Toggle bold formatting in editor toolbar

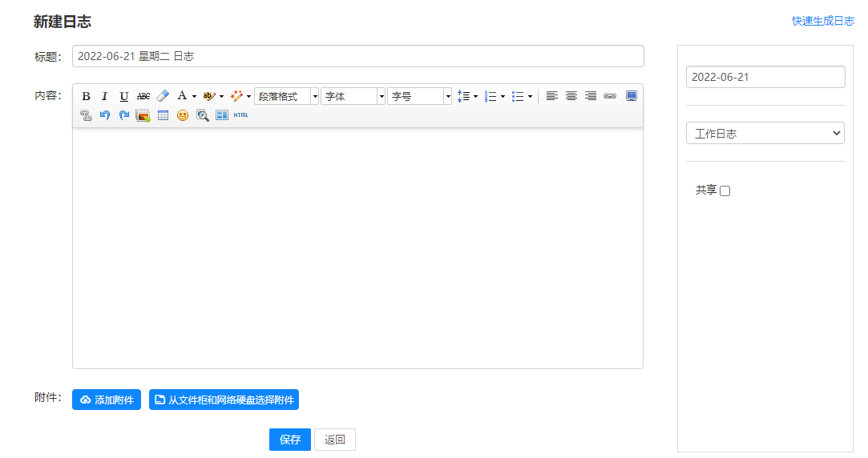86,96
